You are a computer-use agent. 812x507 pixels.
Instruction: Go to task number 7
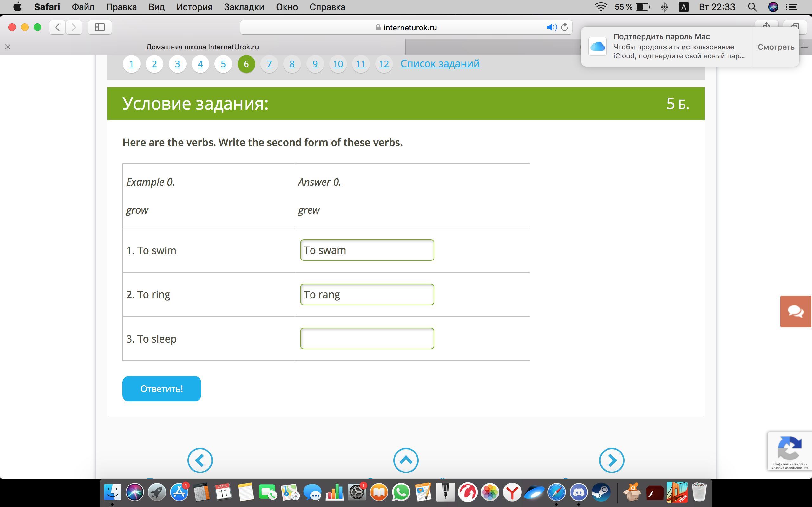point(269,64)
